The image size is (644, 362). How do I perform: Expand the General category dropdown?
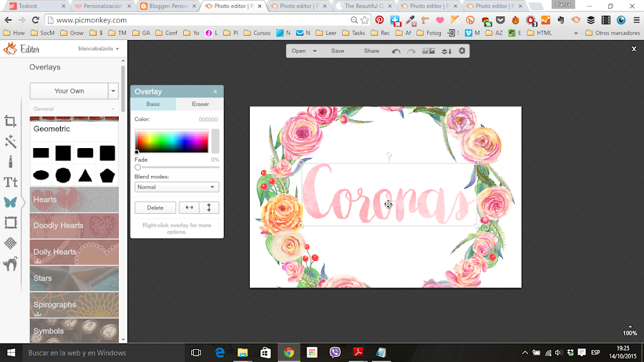pyautogui.click(x=74, y=109)
